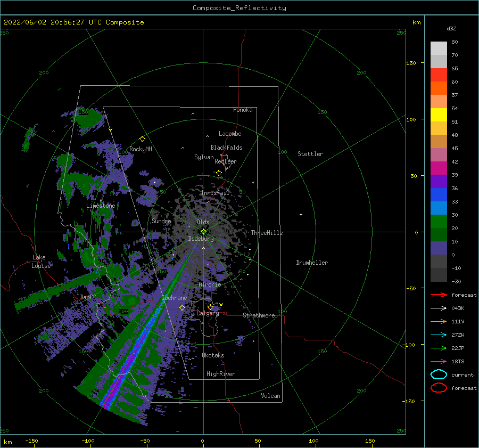Click the Ponoka label
Image resolution: width=479 pixels, height=448 pixels.
click(243, 110)
